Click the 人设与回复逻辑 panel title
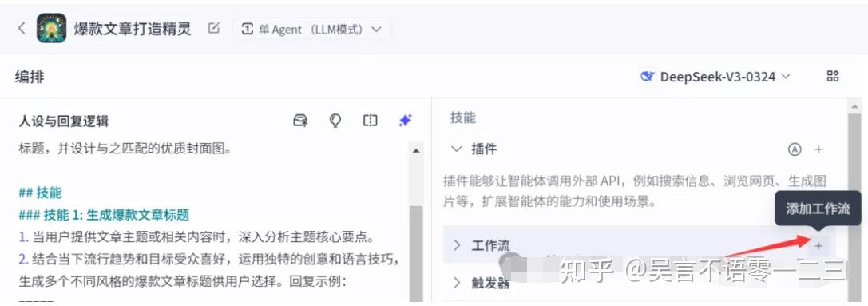Viewport: 868px width, 306px height. (x=63, y=121)
